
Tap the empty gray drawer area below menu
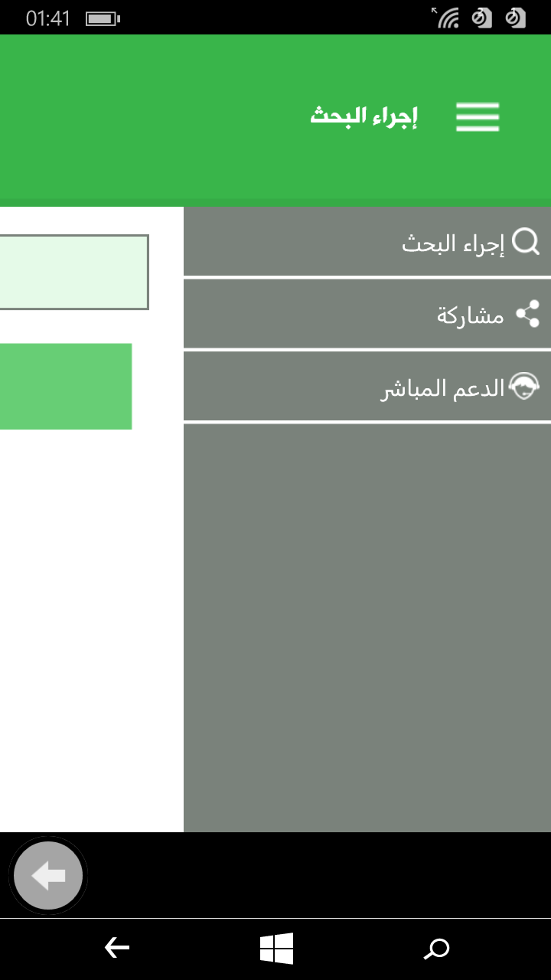click(367, 628)
